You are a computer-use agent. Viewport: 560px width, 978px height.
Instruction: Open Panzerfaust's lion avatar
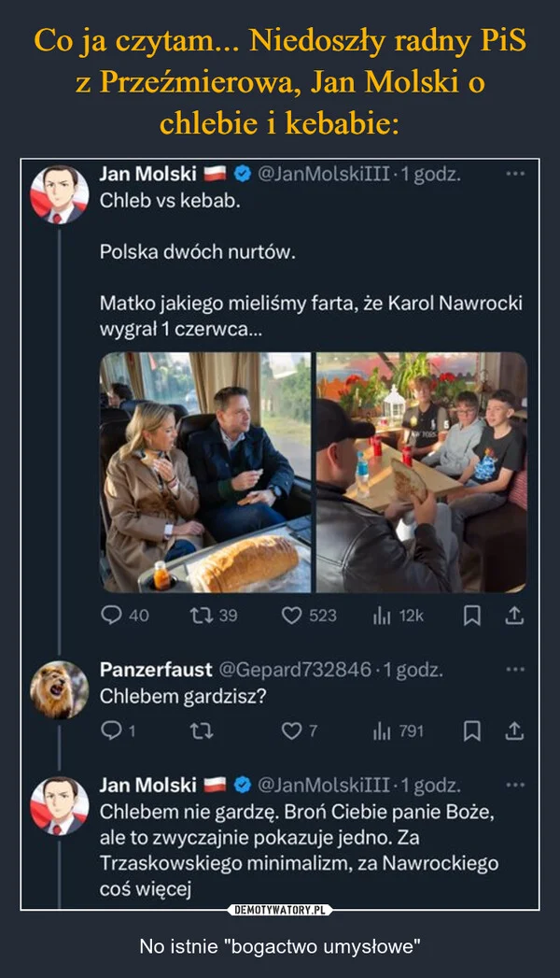[59, 690]
